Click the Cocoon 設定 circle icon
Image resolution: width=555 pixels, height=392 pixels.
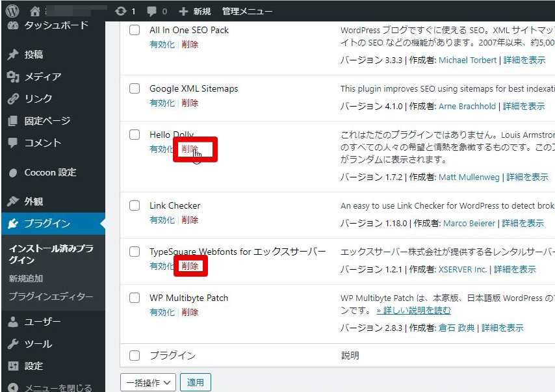[x=13, y=172]
